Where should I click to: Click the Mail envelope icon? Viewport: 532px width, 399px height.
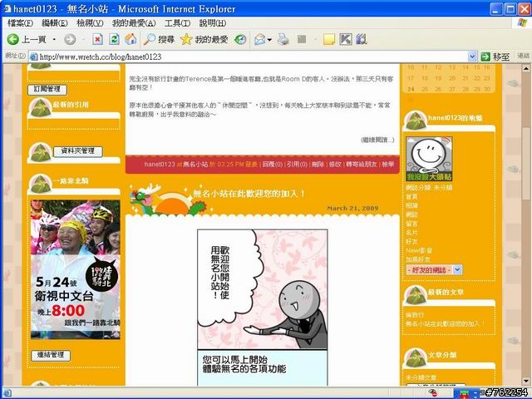[x=260, y=40]
